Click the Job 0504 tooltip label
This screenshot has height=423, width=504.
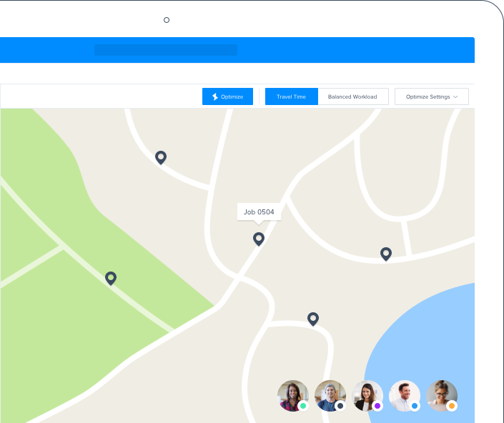(x=259, y=212)
